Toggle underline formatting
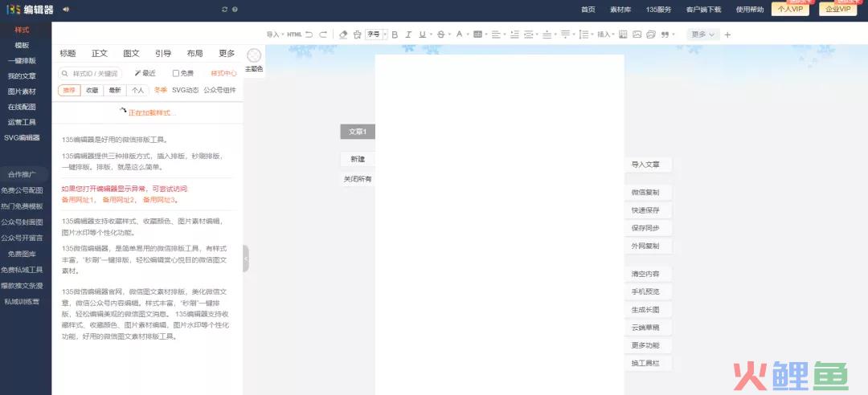This screenshot has width=868, height=395. click(x=423, y=35)
